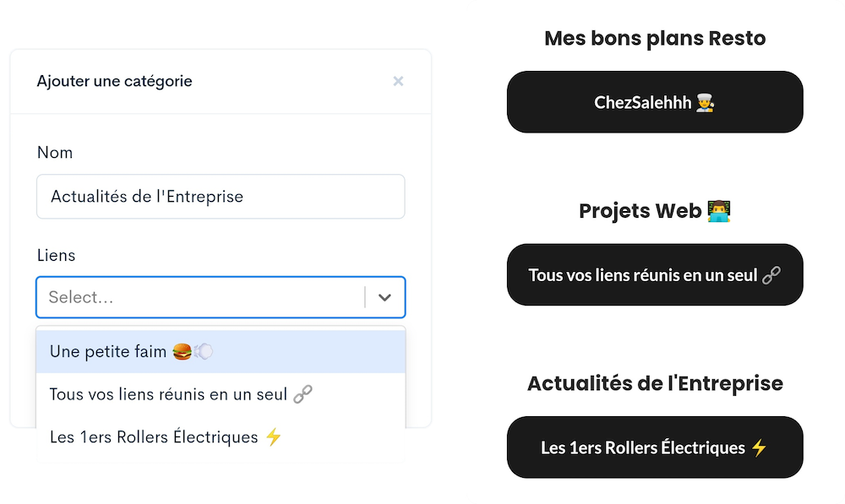
Task: Open the Select... combo box
Action: click(221, 297)
